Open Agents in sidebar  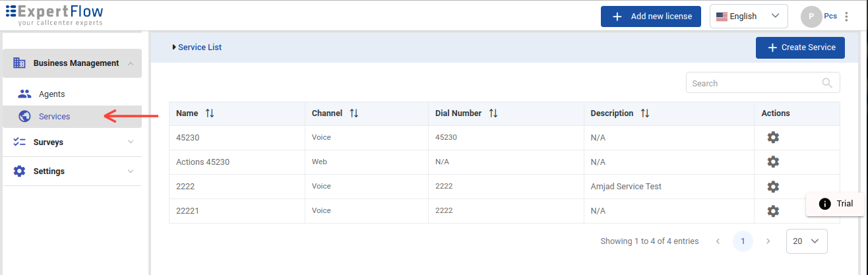coord(51,94)
